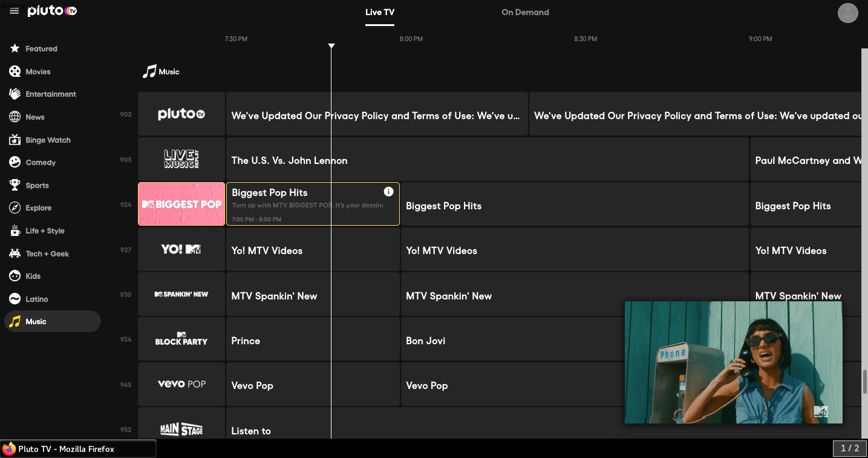Viewport: 868px width, 458px height.
Task: Select the current Biggest Pop Hits program
Action: point(313,204)
